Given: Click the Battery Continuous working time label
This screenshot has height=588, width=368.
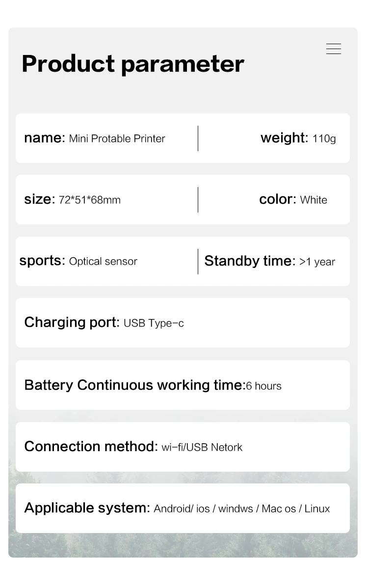Looking at the screenshot, I should (x=134, y=385).
